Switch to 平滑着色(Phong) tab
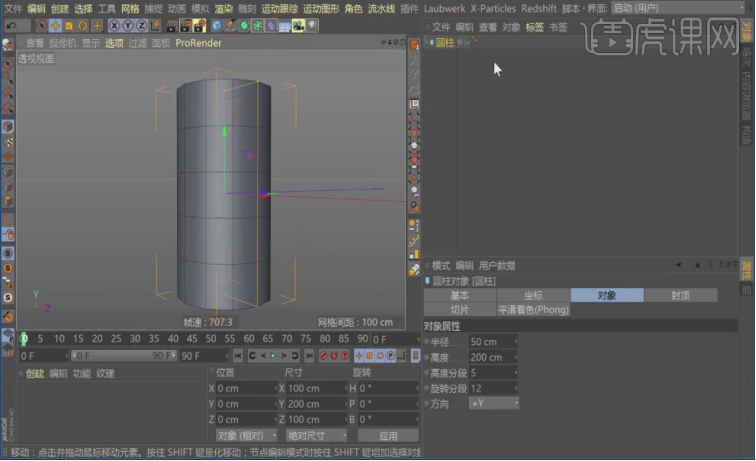Image resolution: width=756 pixels, height=461 pixels. [533, 310]
